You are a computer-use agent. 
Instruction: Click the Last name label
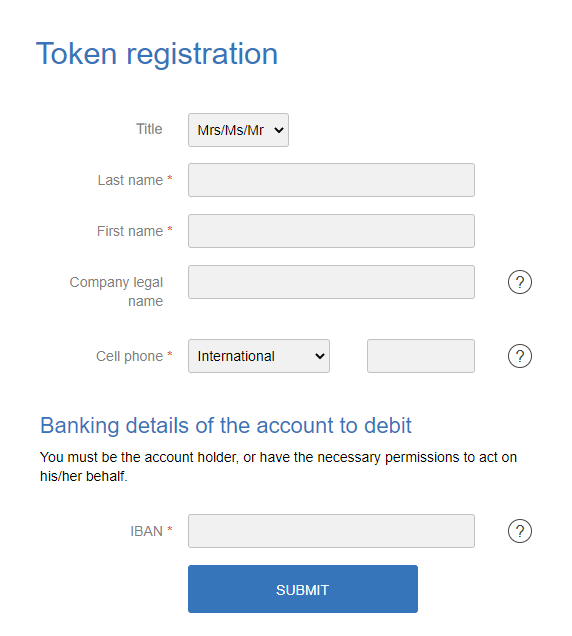click(130, 180)
